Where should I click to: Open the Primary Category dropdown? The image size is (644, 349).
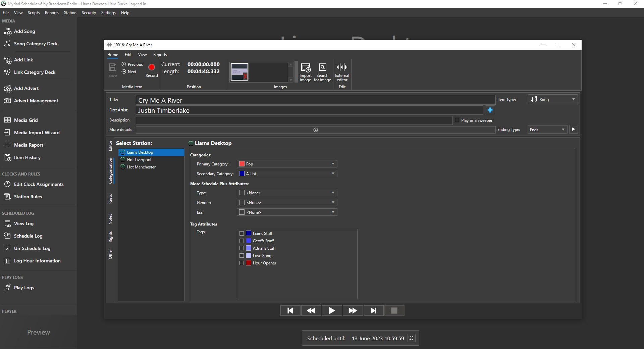click(287, 164)
